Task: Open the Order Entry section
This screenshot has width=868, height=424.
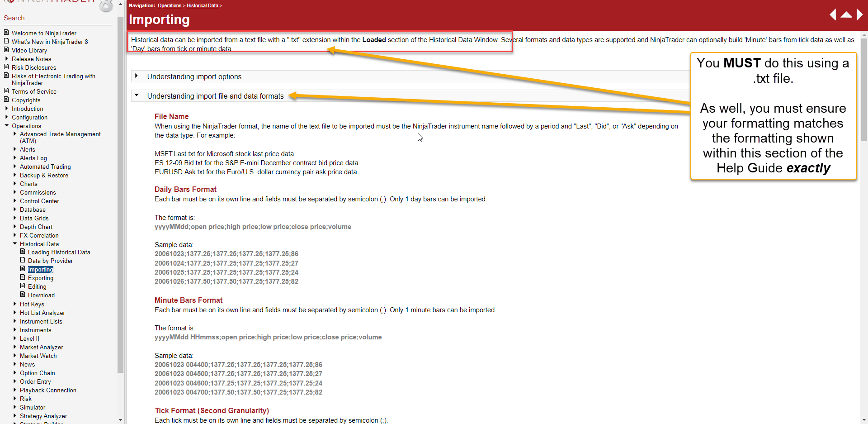Action: 35,381
